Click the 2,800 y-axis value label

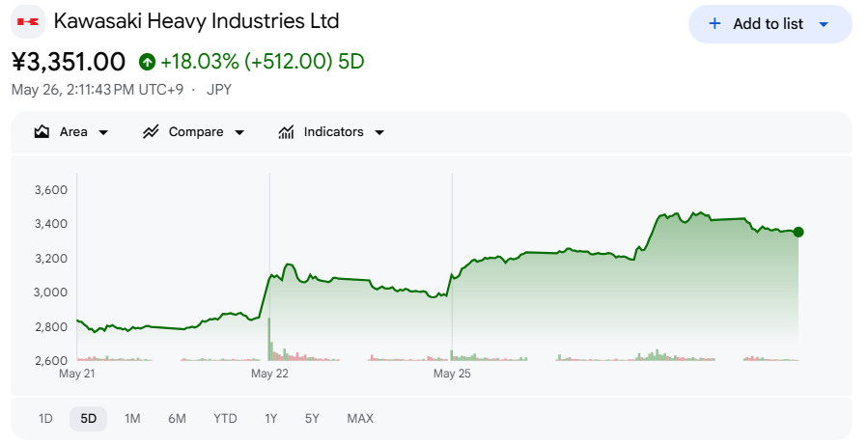point(51,326)
